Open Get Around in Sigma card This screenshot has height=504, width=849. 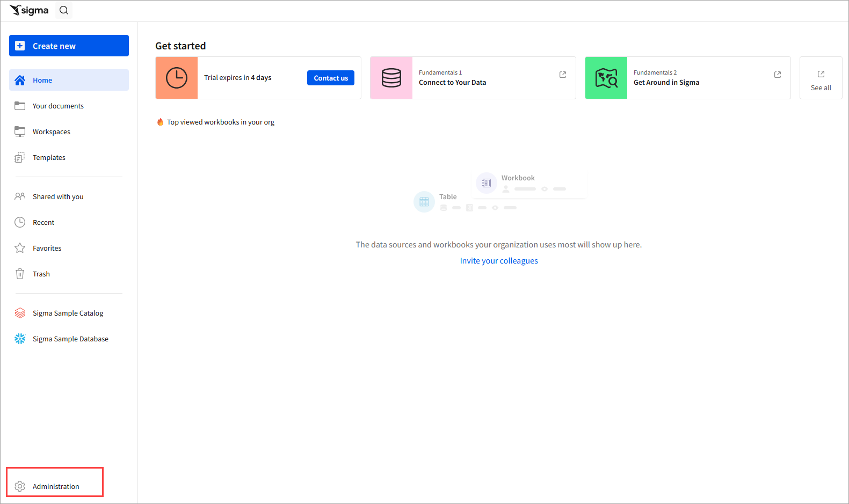pyautogui.click(x=688, y=78)
